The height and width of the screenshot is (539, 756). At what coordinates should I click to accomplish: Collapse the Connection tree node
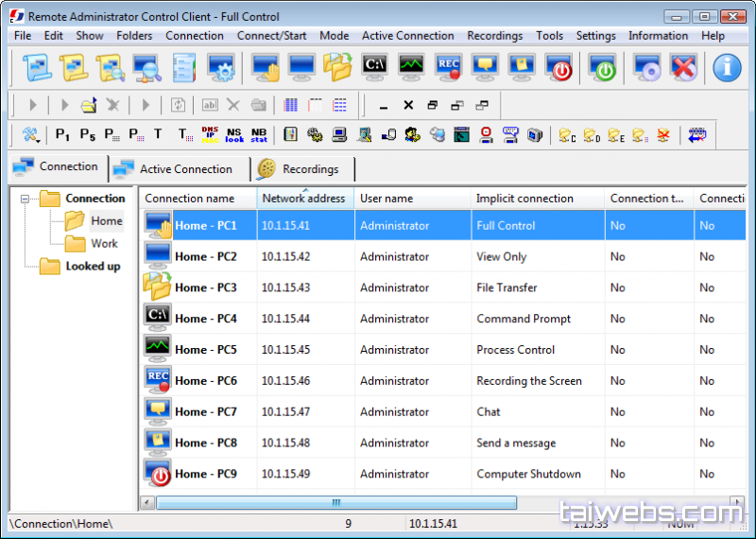coord(26,199)
